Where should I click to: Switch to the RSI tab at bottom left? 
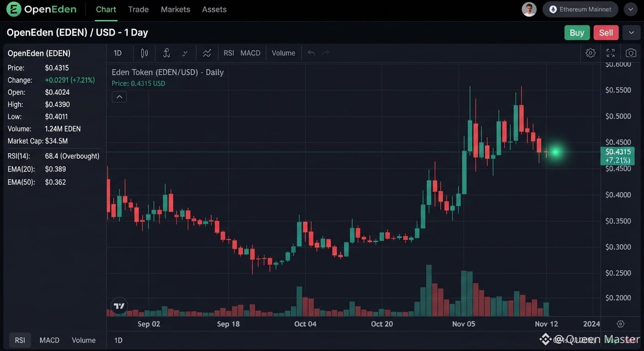(x=20, y=340)
